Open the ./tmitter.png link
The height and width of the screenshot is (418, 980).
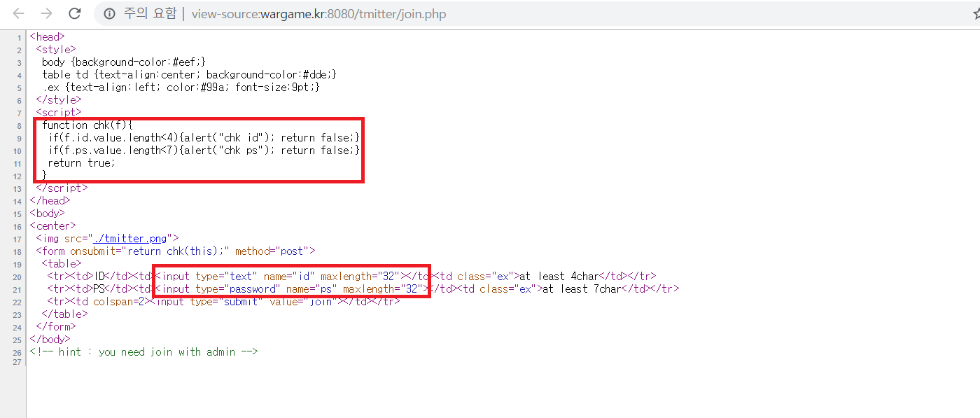131,238
